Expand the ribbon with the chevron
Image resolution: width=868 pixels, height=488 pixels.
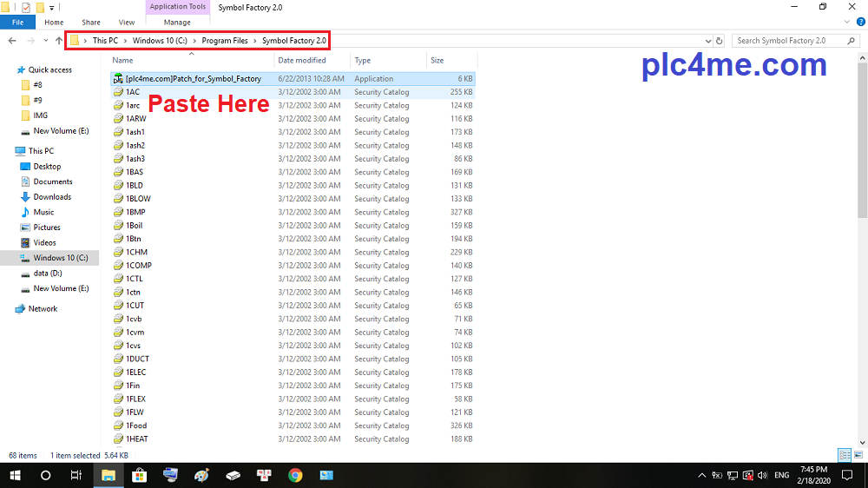(847, 22)
